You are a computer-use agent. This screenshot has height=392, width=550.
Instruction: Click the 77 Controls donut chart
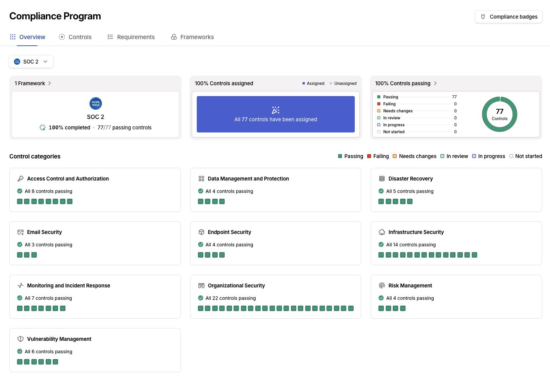[x=499, y=114]
